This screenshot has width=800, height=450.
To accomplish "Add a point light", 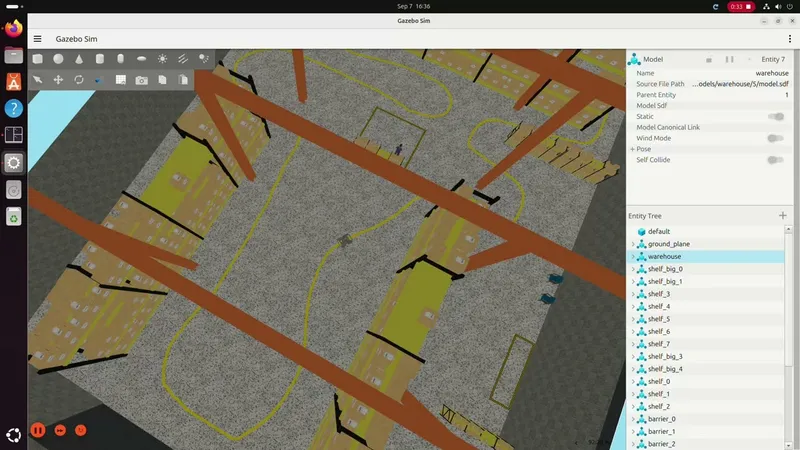I will click(162, 59).
